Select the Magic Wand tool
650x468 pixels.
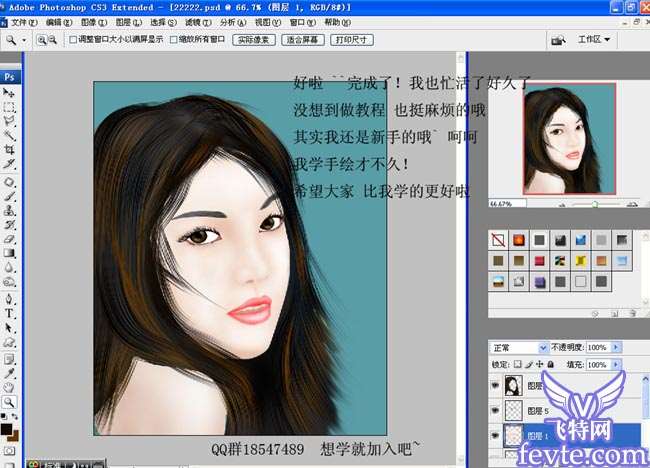click(9, 135)
